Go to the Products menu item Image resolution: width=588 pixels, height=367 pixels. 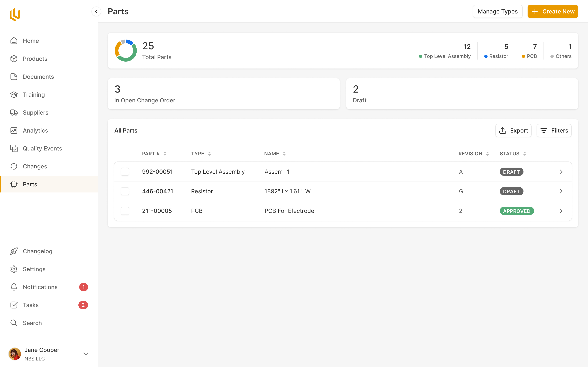pyautogui.click(x=35, y=59)
